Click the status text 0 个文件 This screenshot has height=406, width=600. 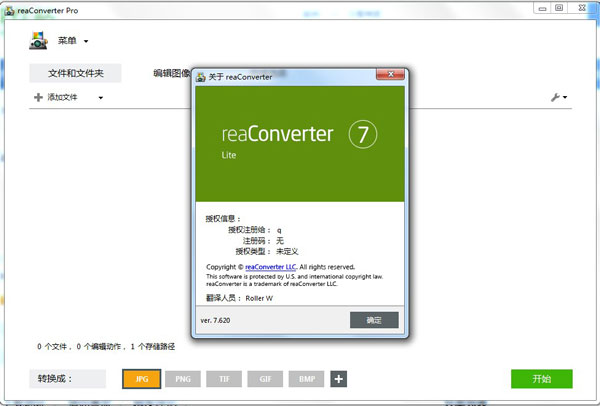[x=54, y=347]
